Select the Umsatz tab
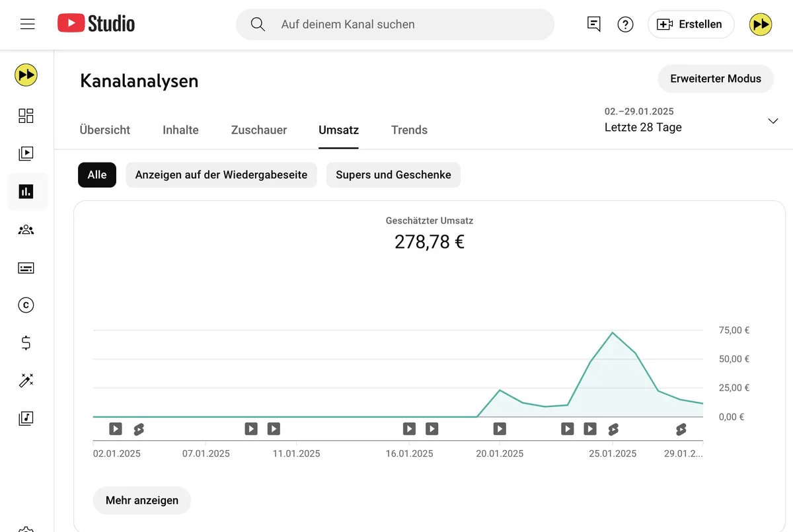This screenshot has height=532, width=793. (338, 130)
